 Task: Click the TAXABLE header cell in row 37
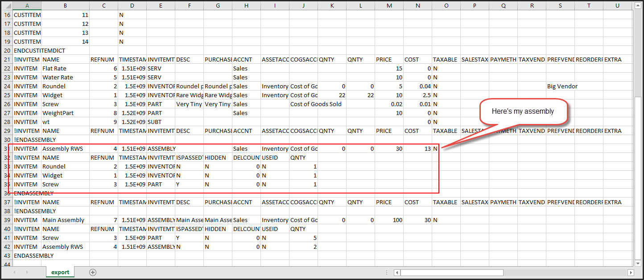click(446, 202)
